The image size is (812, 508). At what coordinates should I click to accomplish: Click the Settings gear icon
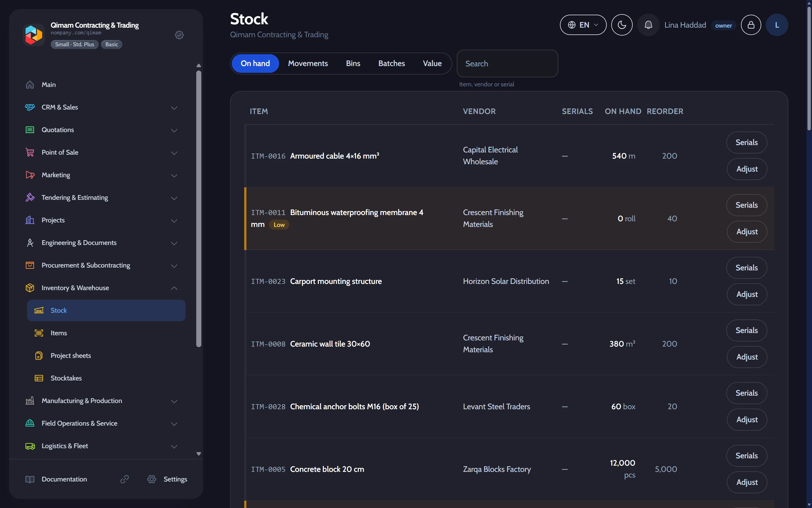(152, 479)
